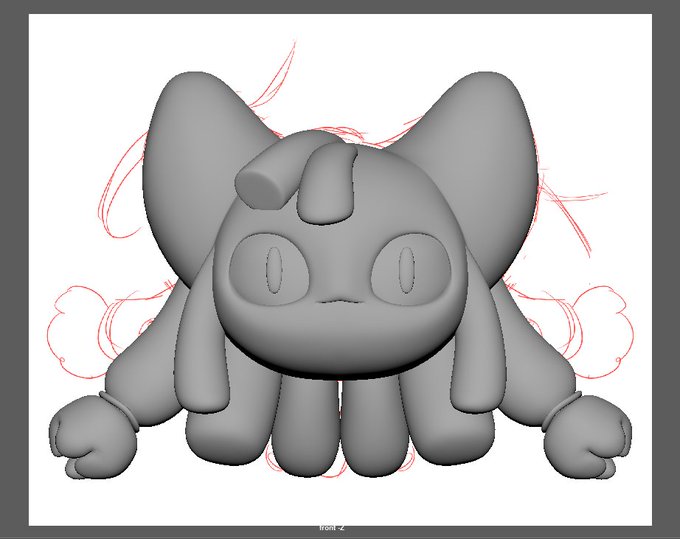Click the small mouth line on the face
This screenshot has width=680, height=539.
tap(340, 302)
